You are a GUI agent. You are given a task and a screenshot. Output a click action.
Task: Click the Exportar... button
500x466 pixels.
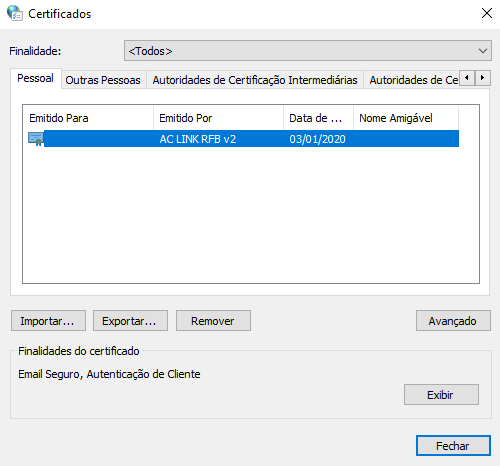click(130, 321)
